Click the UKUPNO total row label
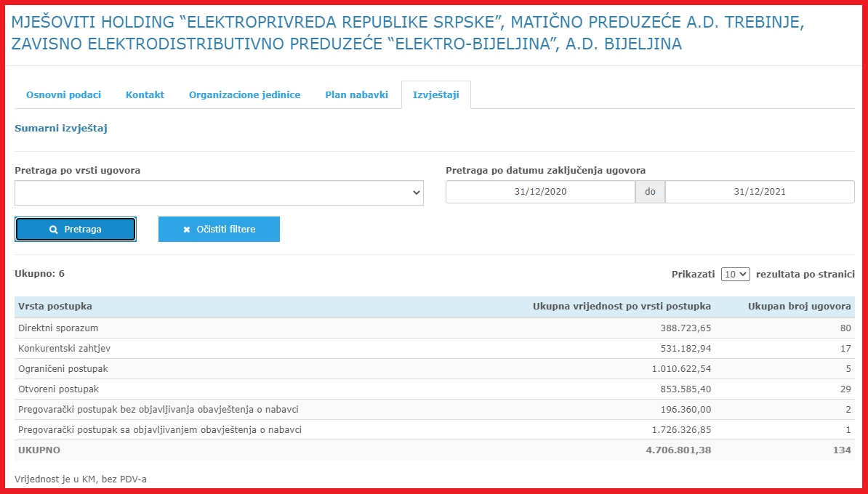Viewport: 868px width, 494px height. click(x=39, y=450)
